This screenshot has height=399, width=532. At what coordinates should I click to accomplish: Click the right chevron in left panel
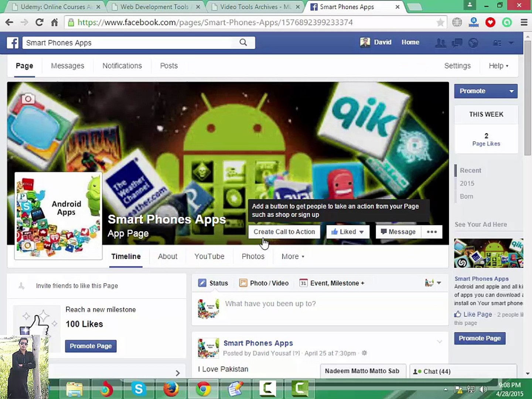pos(178,373)
